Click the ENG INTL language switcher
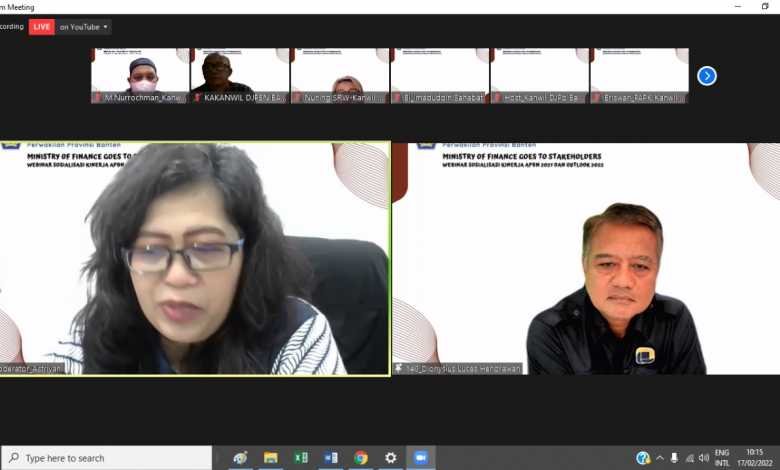780x470 pixels. pos(722,458)
